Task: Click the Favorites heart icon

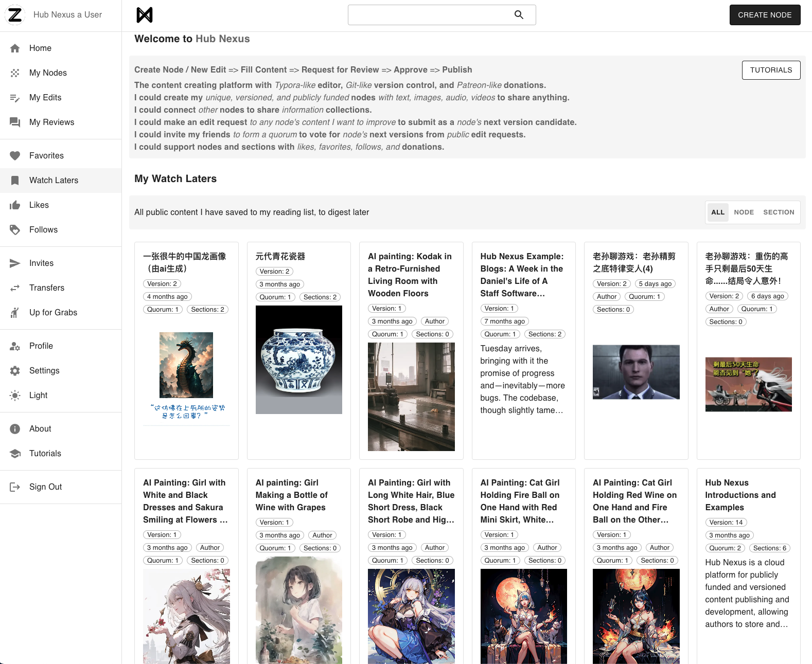Action: tap(15, 156)
